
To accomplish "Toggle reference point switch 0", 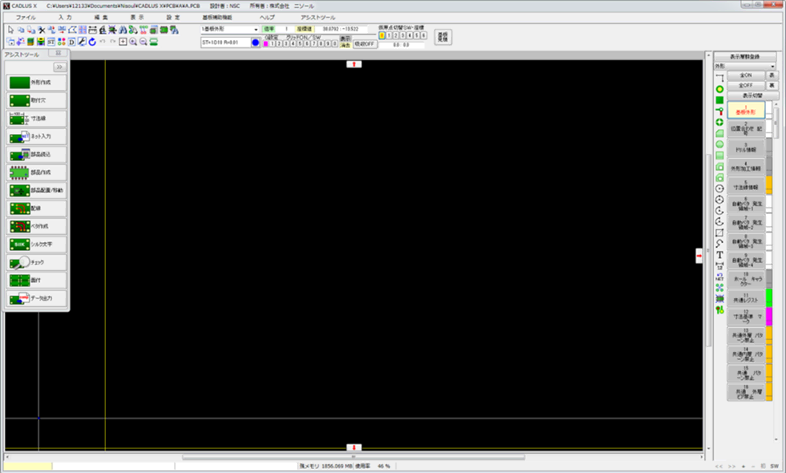I will [382, 36].
